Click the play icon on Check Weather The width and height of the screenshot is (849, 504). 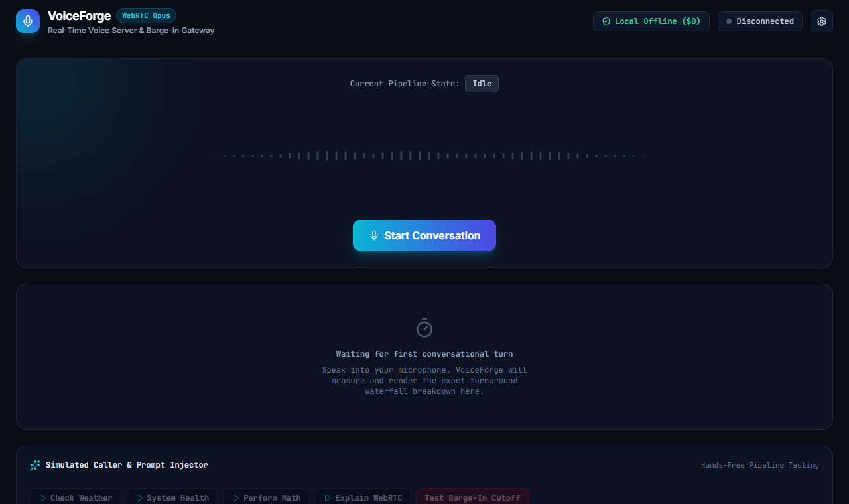point(42,498)
